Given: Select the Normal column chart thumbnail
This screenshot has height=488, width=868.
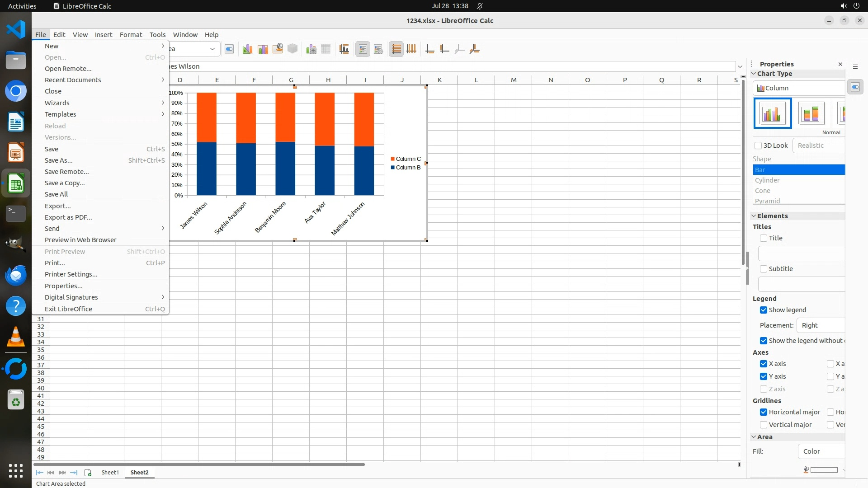Looking at the screenshot, I should coord(772,113).
